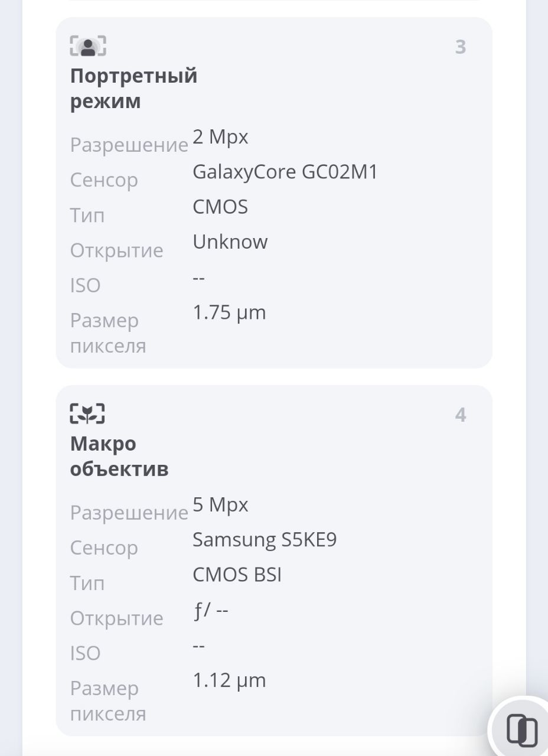The width and height of the screenshot is (548, 756).
Task: Tap camera number 3 badge
Action: point(461,47)
